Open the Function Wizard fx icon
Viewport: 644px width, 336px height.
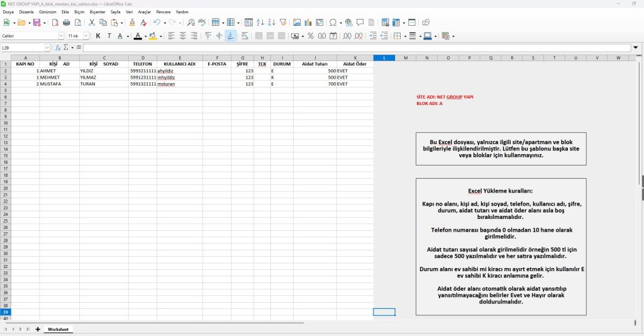(x=58, y=48)
